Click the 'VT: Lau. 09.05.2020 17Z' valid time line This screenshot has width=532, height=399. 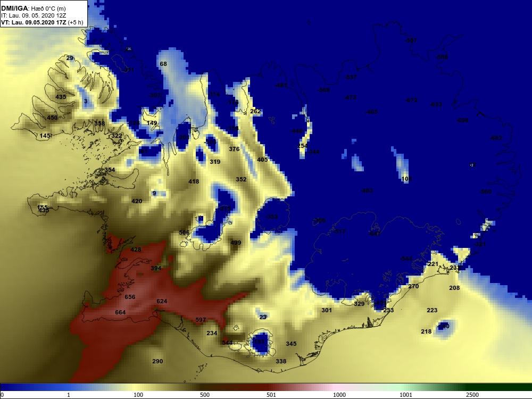pos(34,22)
